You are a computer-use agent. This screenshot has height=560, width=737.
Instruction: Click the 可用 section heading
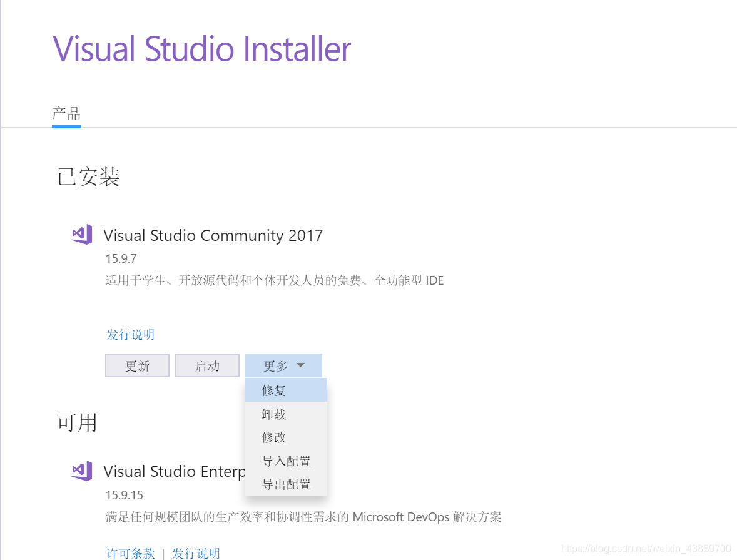(77, 422)
